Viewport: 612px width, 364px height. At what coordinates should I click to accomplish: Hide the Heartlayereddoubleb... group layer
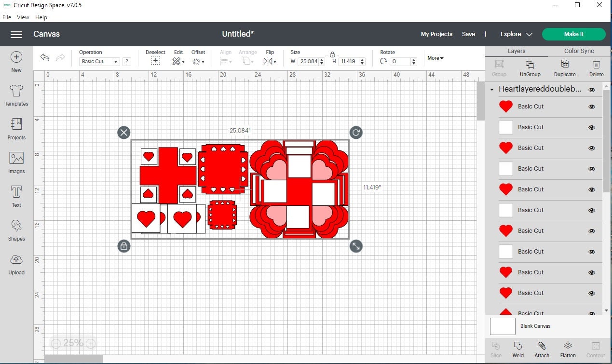click(x=592, y=90)
